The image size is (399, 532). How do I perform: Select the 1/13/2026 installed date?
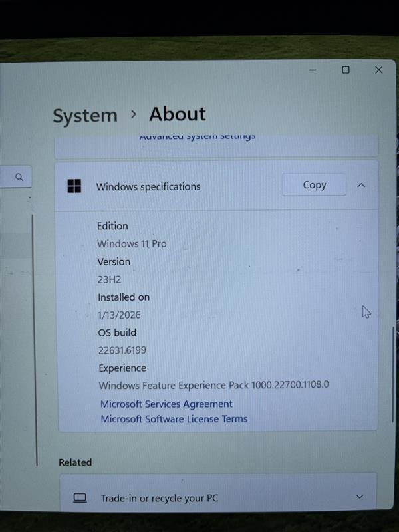point(119,315)
